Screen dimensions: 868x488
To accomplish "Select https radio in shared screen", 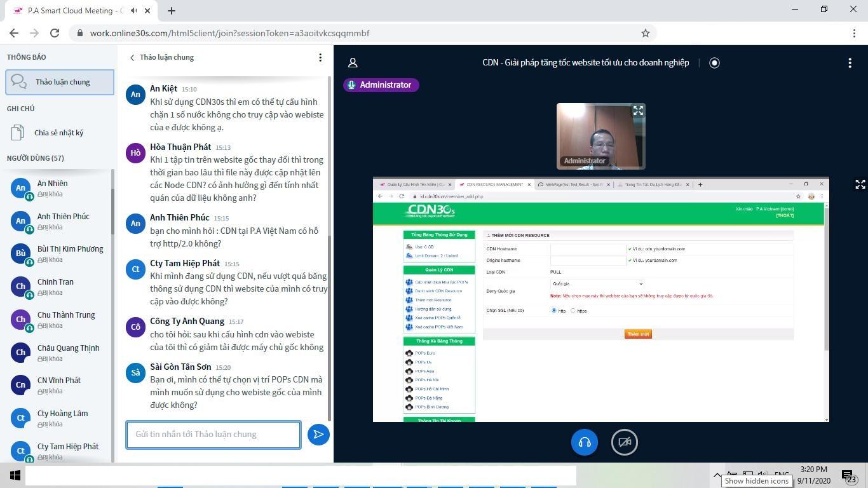I will pyautogui.click(x=573, y=311).
